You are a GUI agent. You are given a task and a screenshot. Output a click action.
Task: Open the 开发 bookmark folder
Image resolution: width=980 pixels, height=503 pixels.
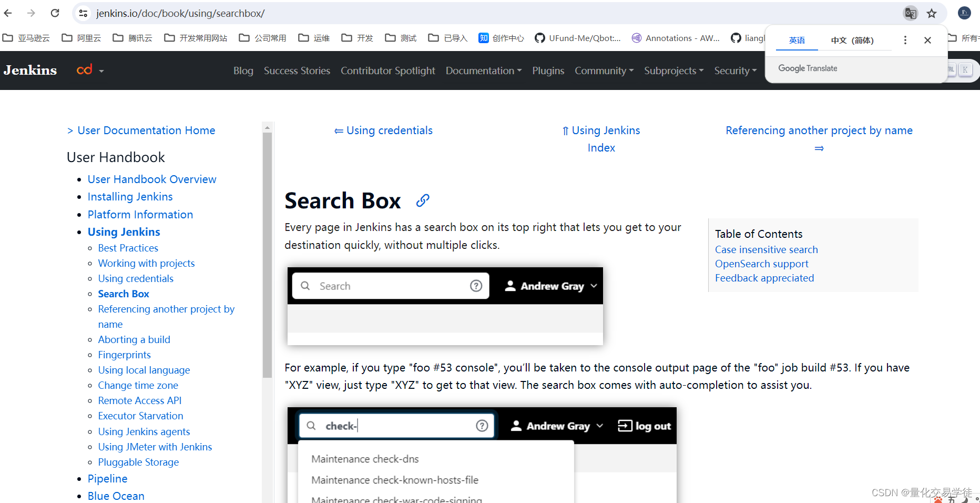pyautogui.click(x=357, y=38)
